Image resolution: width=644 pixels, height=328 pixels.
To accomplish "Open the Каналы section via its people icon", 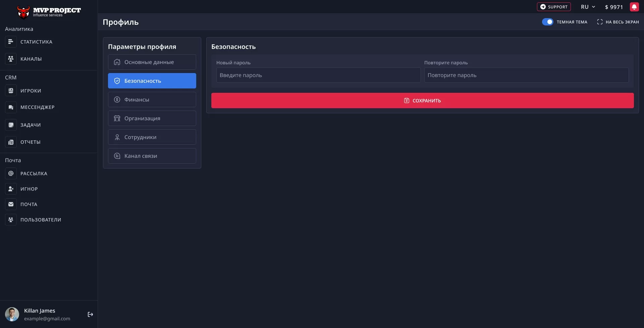I will coord(11,59).
